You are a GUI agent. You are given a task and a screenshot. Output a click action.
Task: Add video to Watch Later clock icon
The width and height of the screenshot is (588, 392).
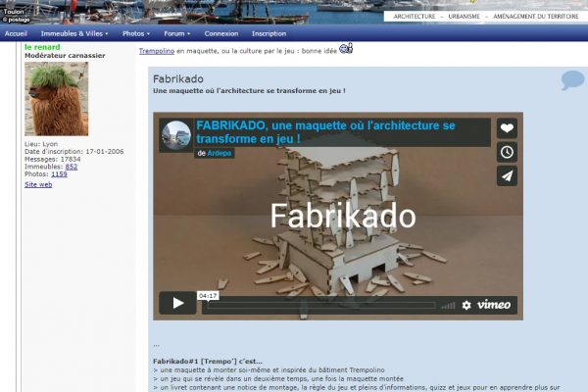tap(507, 152)
